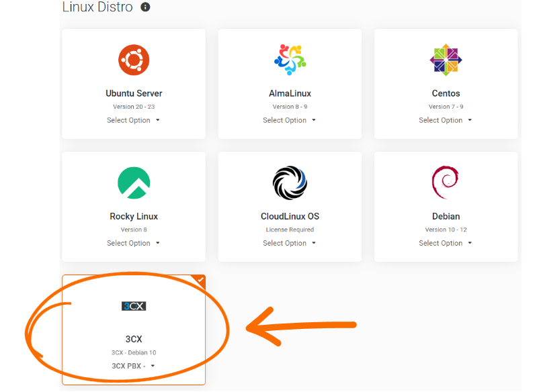Select the Debian swirl logo
This screenshot has height=392, width=539.
coord(445,183)
